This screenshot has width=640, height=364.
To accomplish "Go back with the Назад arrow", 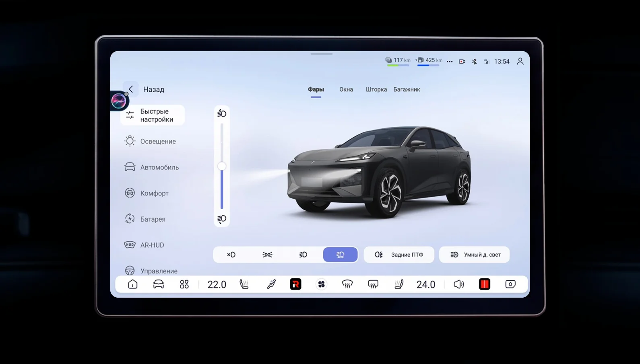I will (x=131, y=89).
